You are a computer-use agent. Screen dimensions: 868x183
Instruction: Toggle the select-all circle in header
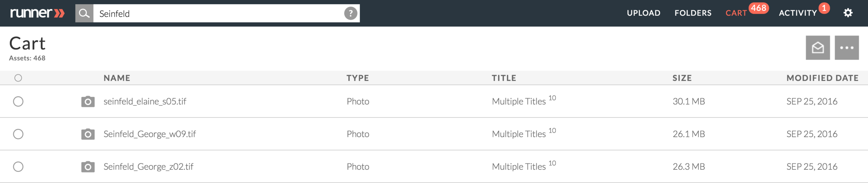pos(18,78)
